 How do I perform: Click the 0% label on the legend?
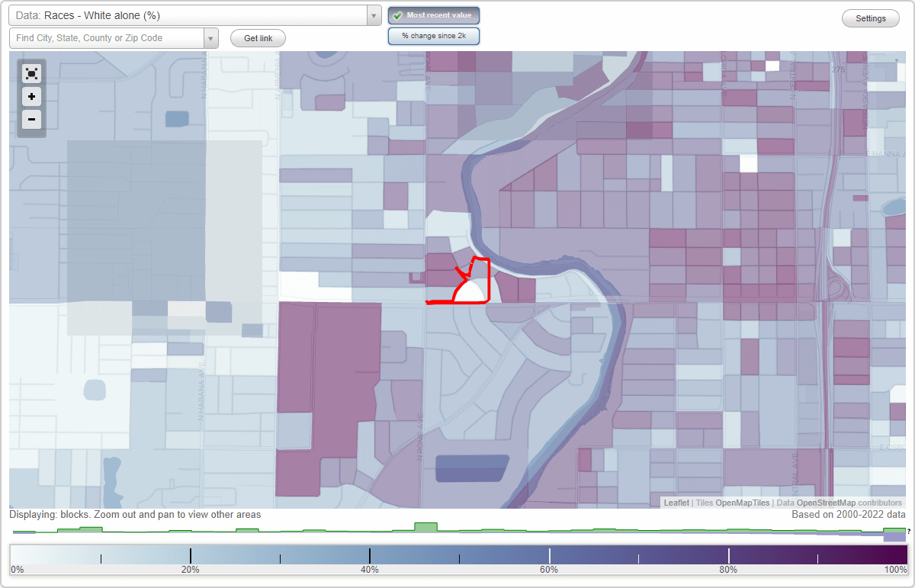[x=17, y=570]
